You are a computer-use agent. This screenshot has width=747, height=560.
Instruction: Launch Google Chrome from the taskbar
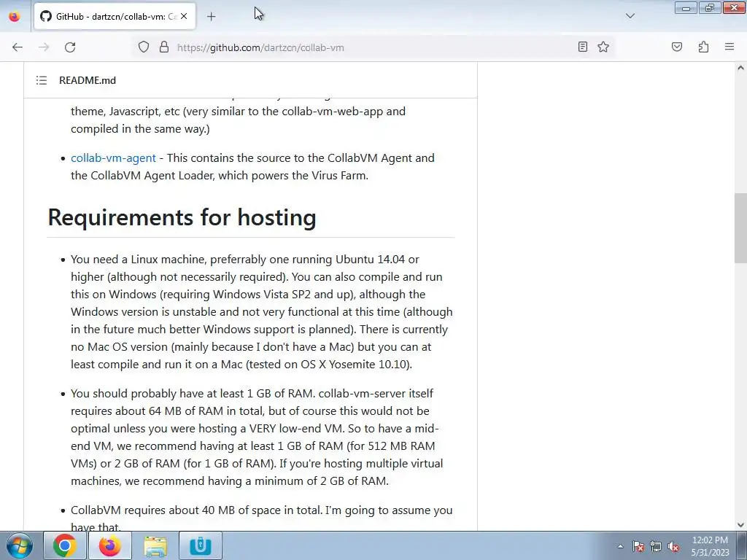point(64,545)
